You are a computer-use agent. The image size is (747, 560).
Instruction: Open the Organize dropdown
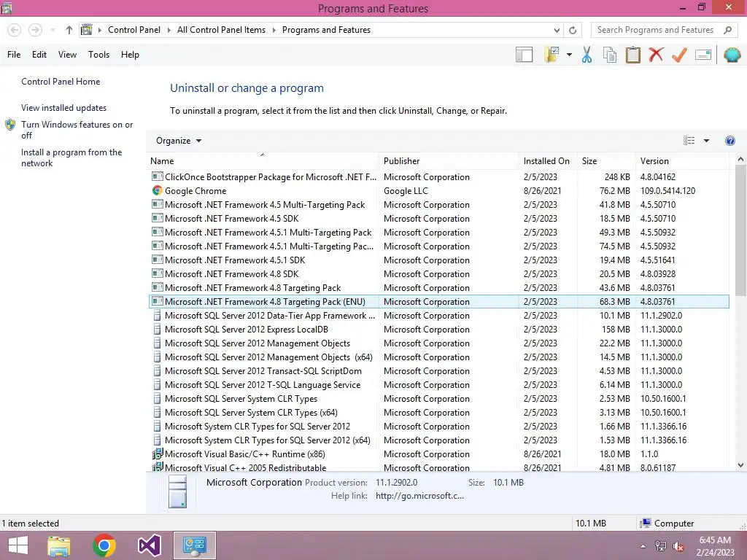(x=179, y=141)
